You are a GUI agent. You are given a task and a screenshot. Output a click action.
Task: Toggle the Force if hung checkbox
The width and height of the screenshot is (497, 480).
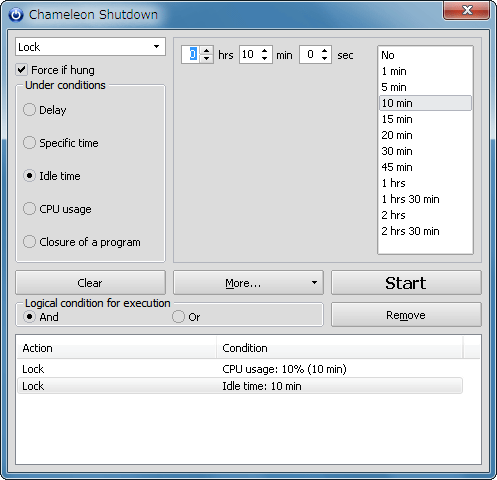pyautogui.click(x=22, y=70)
